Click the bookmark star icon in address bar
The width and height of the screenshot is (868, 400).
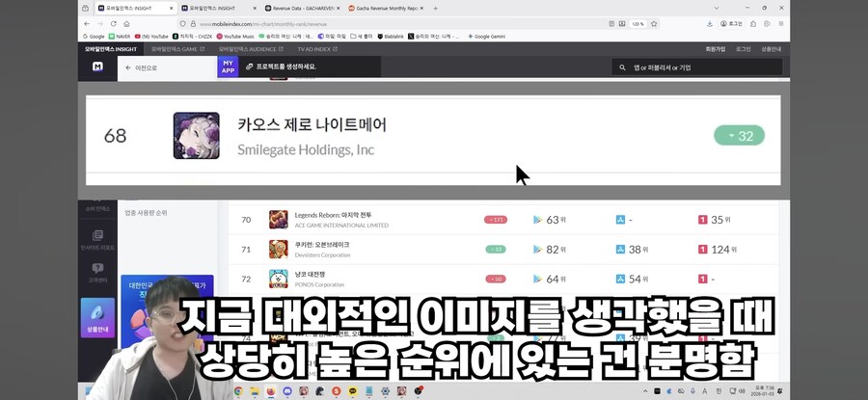pyautogui.click(x=654, y=24)
